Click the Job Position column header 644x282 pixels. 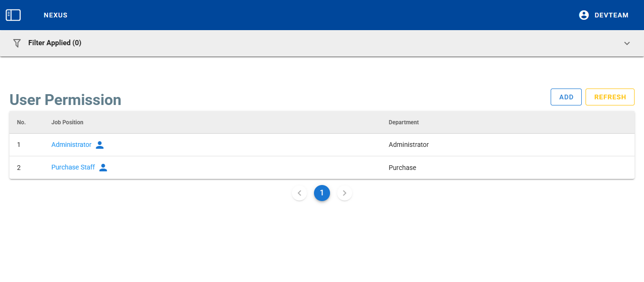tap(67, 122)
